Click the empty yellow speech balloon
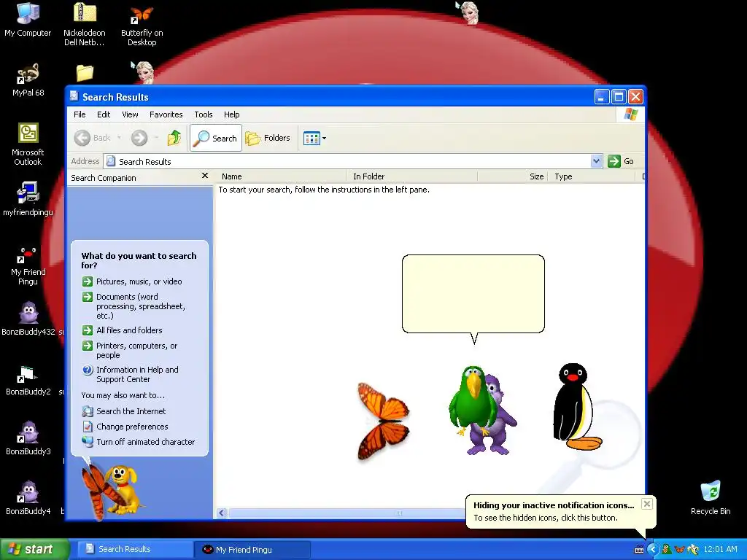747x560 pixels. (473, 294)
